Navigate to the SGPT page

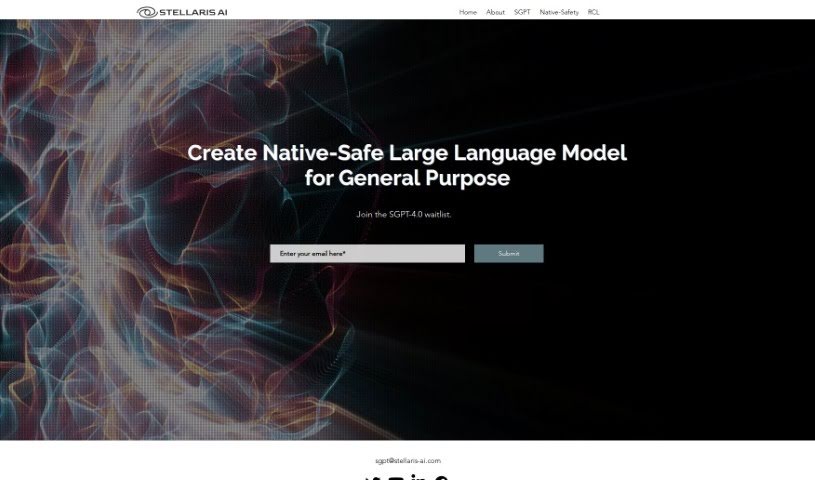click(522, 12)
